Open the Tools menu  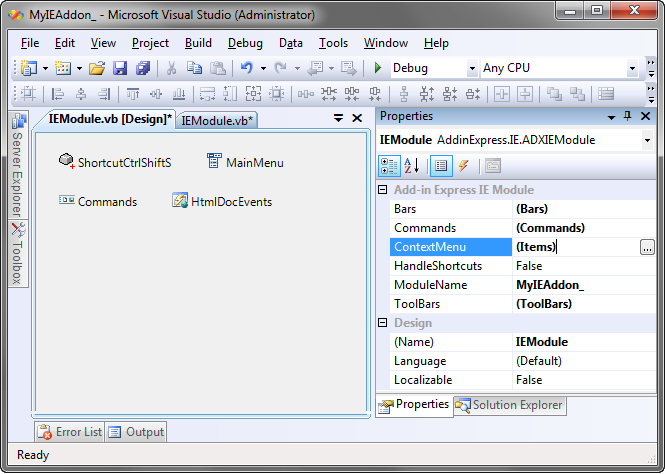(x=333, y=43)
